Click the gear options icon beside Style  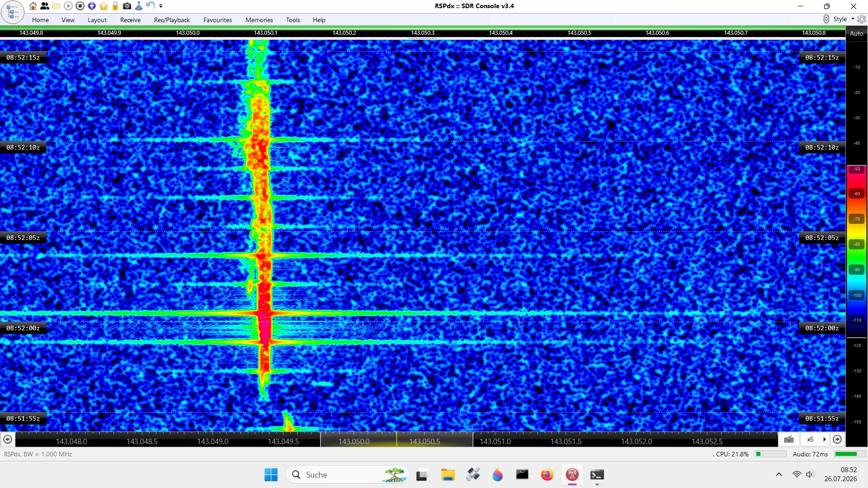862,19
